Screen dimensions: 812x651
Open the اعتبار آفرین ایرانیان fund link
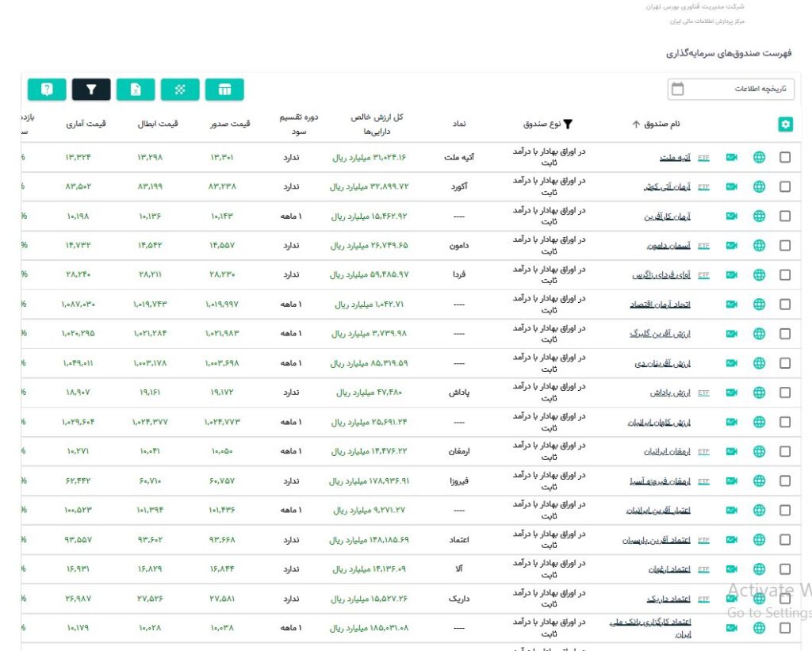click(658, 511)
